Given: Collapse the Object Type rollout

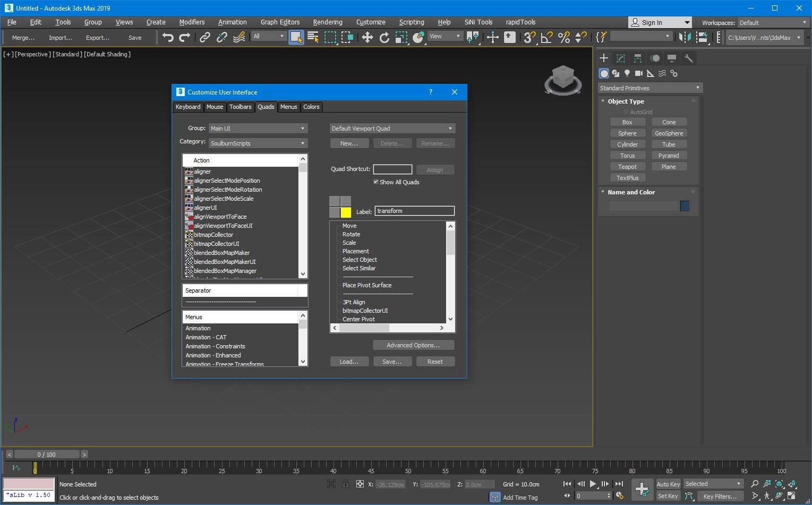Looking at the screenshot, I should pos(626,101).
